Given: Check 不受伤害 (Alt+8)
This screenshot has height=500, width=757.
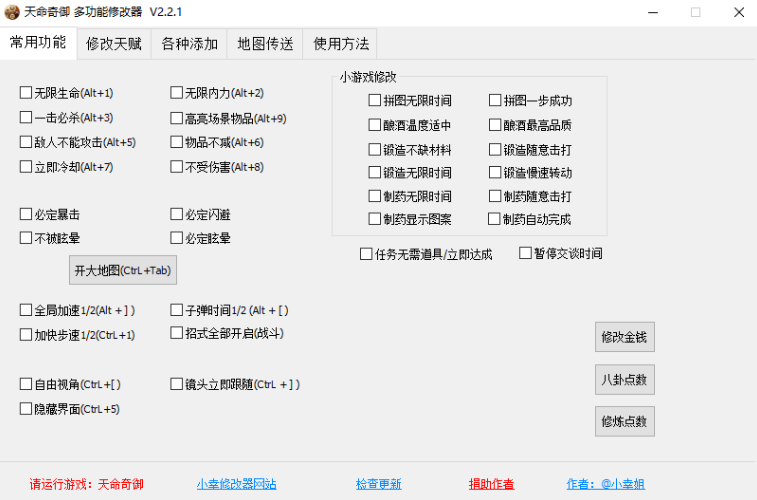Looking at the screenshot, I should 176,167.
